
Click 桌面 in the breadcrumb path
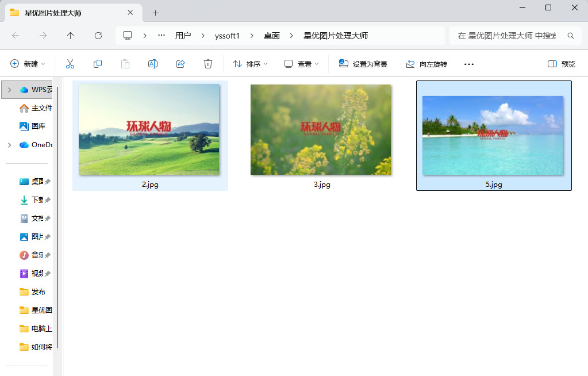tap(271, 36)
